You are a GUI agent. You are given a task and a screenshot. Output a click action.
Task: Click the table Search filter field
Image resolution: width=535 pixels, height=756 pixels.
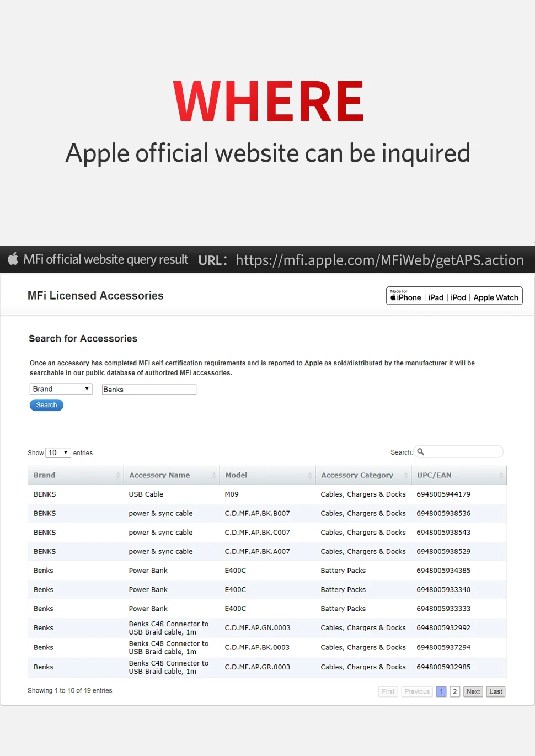(458, 452)
